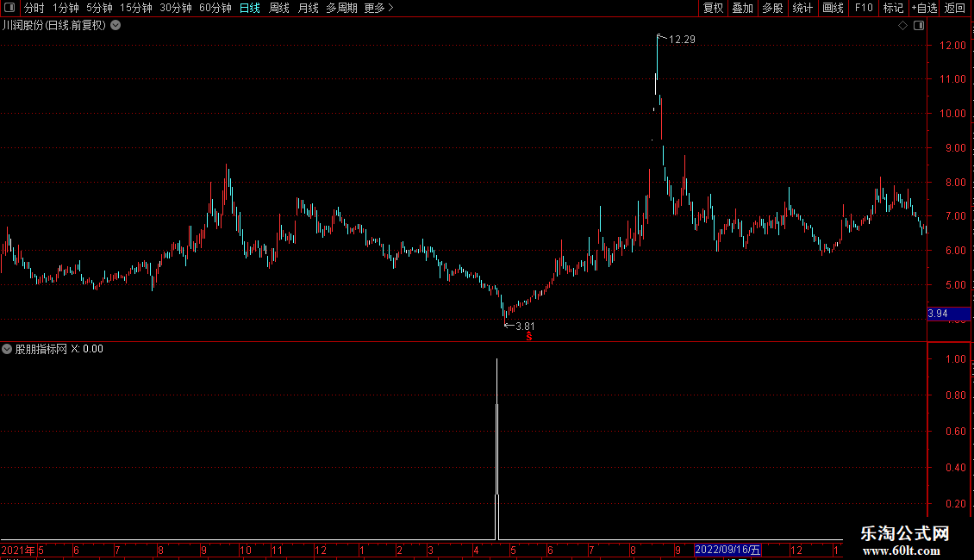
Task: Select the 1分钟 period
Action: pos(66,8)
